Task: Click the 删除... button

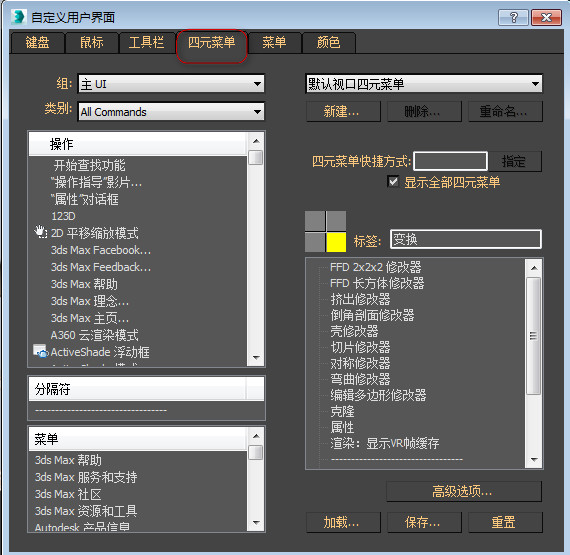Action: click(x=424, y=111)
